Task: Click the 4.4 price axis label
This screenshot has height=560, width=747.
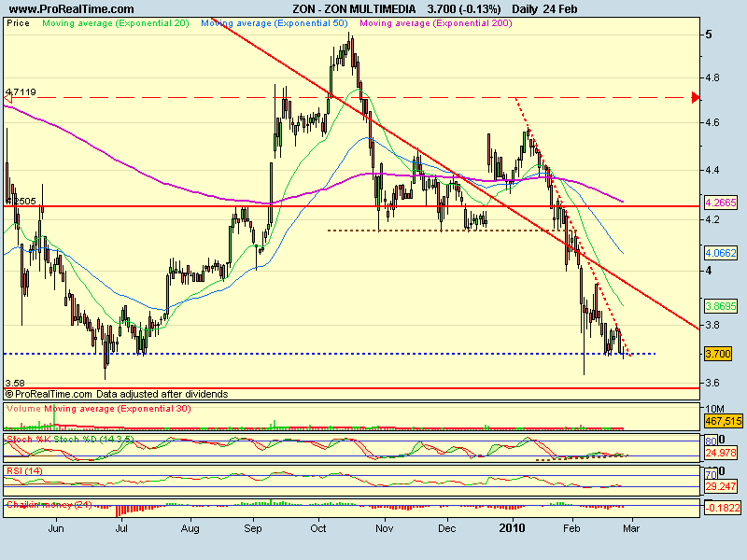Action: point(712,171)
